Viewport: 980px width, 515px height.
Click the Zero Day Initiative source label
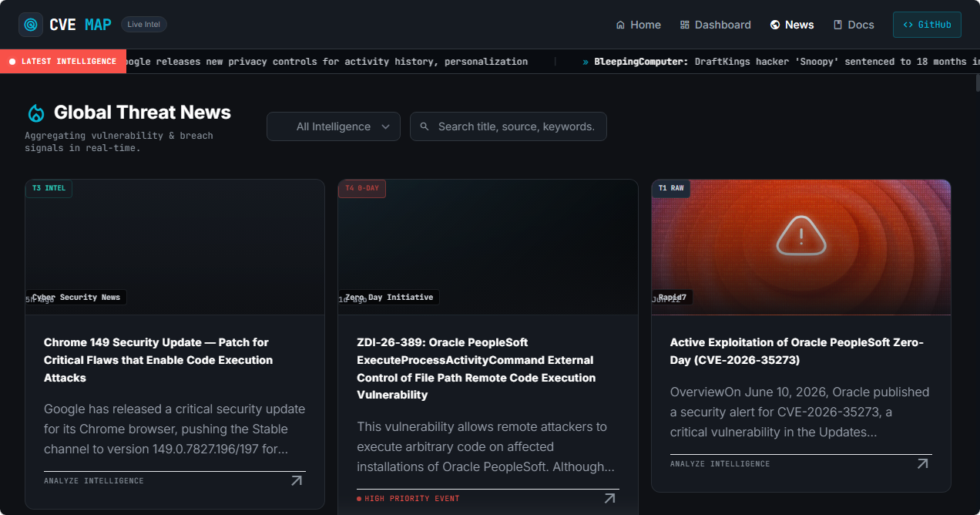(x=389, y=297)
